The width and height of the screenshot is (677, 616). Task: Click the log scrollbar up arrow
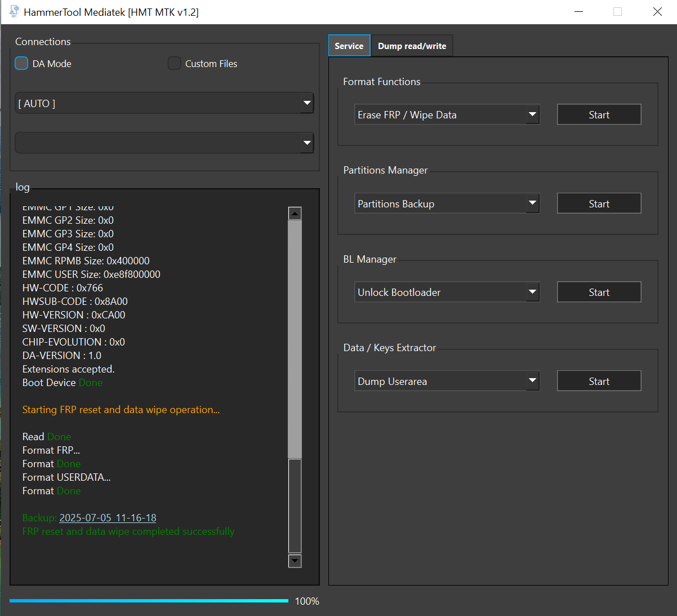pos(295,213)
